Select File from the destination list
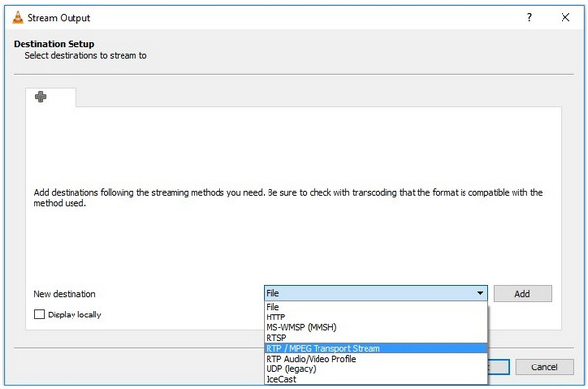The width and height of the screenshot is (588, 389). pos(375,307)
